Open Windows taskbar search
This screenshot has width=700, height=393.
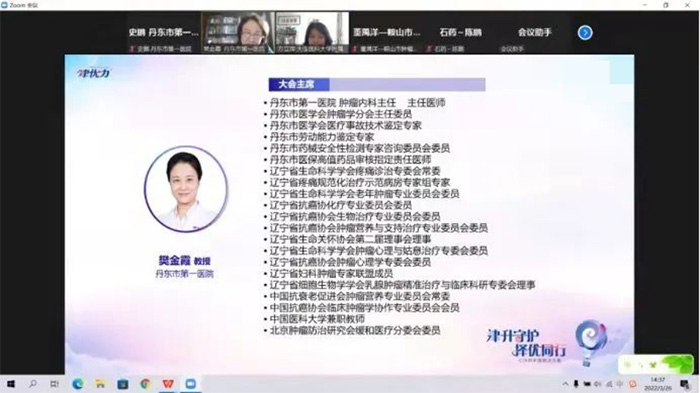pos(33,384)
